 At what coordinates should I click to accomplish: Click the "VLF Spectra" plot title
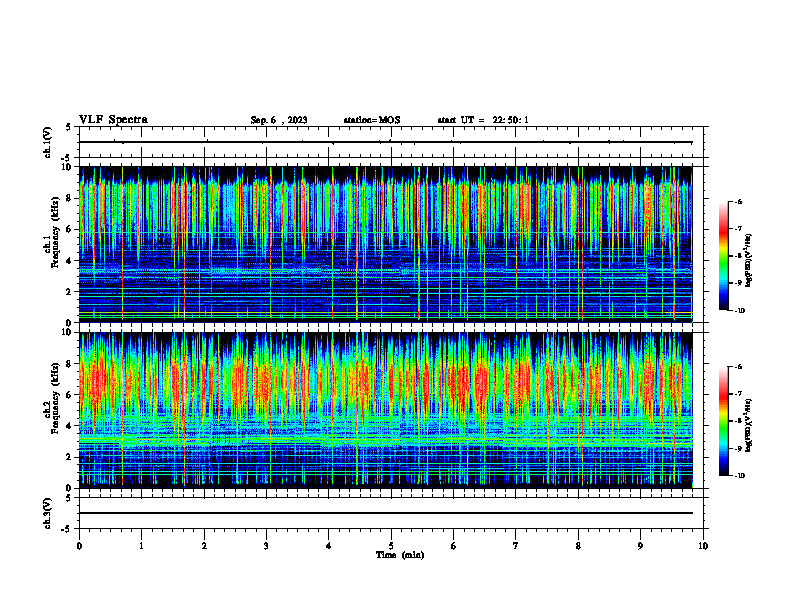click(113, 120)
